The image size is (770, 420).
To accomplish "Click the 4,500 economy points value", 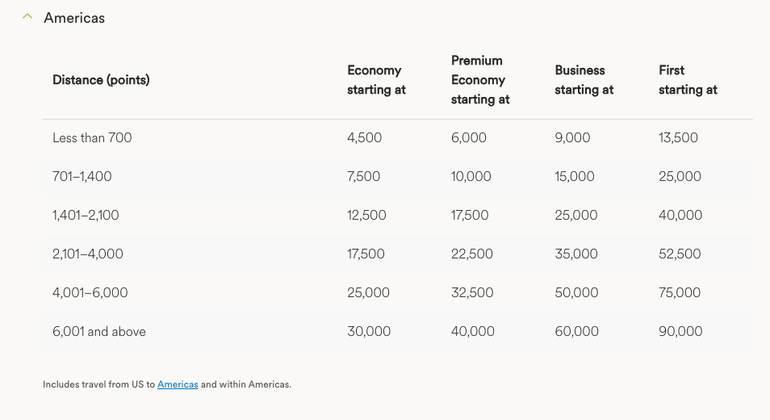I will click(x=364, y=138).
